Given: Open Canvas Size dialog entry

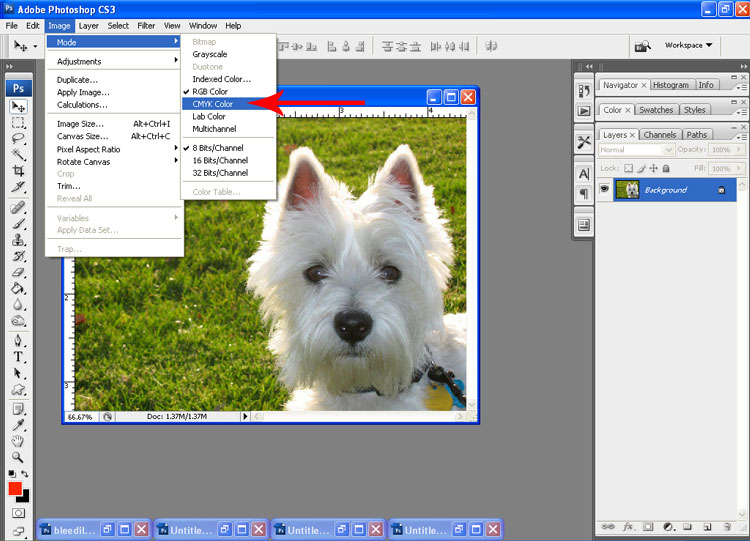Looking at the screenshot, I should pyautogui.click(x=114, y=136).
